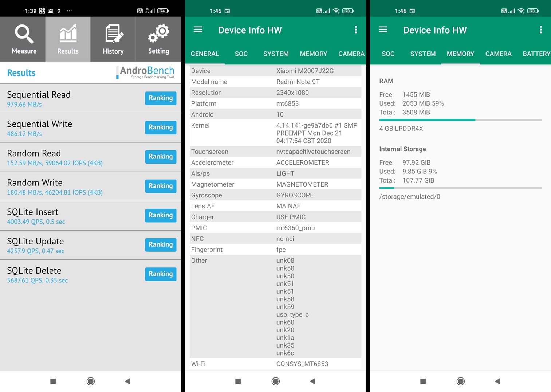This screenshot has height=392, width=551.
Task: Click the Results heading in AndroBench
Action: [21, 72]
